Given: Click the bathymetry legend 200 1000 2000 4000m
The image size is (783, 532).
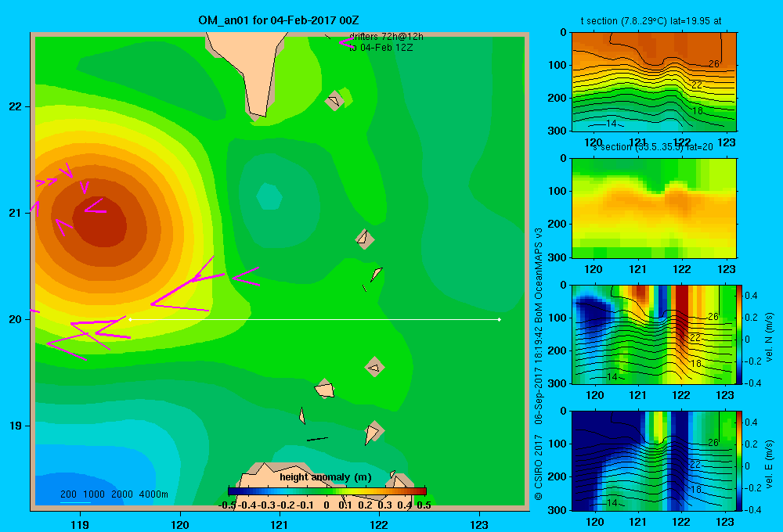Looking at the screenshot, I should [x=114, y=494].
